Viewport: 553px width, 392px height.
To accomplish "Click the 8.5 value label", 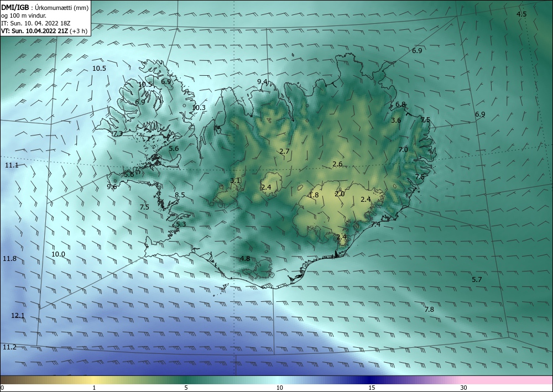I will point(180,195).
